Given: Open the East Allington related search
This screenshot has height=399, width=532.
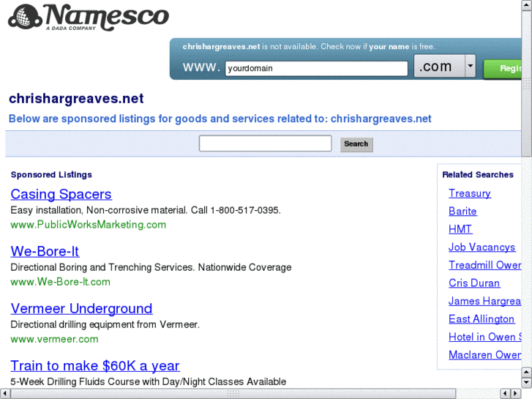Looking at the screenshot, I should tap(482, 319).
